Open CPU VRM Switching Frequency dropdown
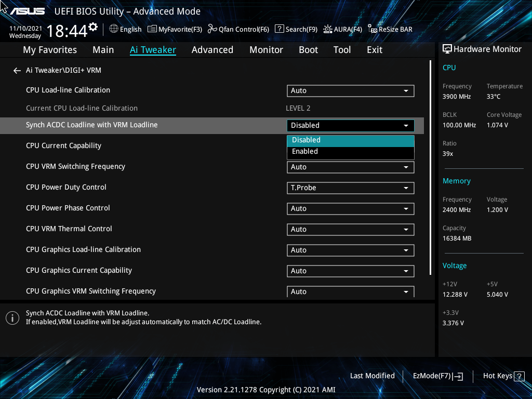 click(351, 167)
